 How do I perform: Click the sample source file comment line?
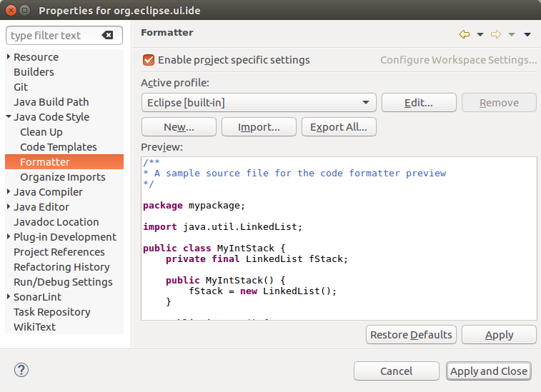[x=295, y=173]
